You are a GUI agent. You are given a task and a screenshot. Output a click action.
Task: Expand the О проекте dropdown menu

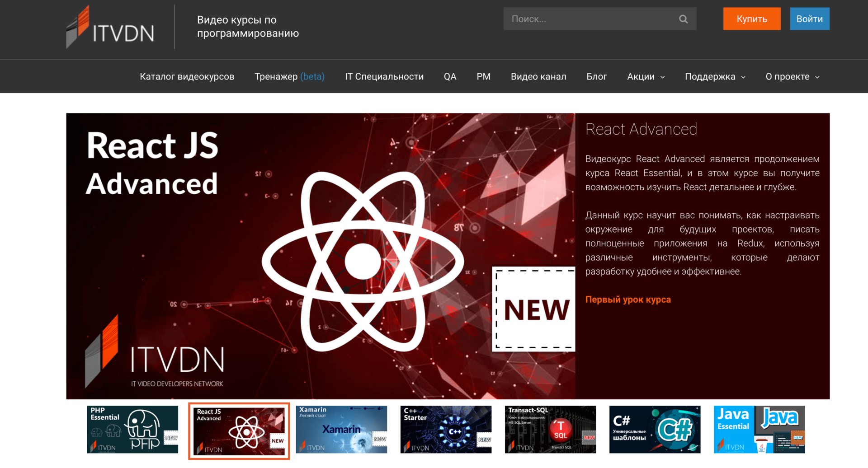tap(793, 77)
